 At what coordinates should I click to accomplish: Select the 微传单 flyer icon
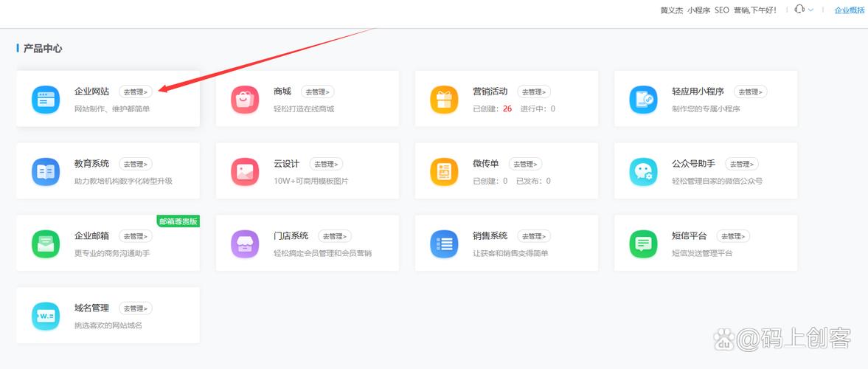tap(444, 171)
